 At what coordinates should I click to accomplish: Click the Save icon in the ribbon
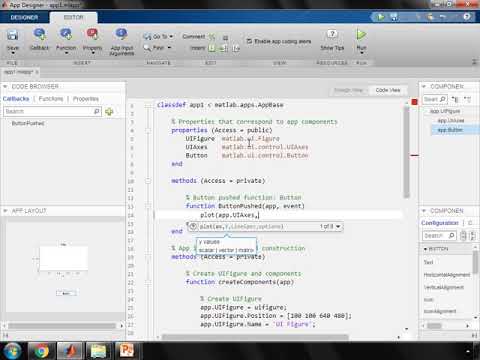[13, 35]
